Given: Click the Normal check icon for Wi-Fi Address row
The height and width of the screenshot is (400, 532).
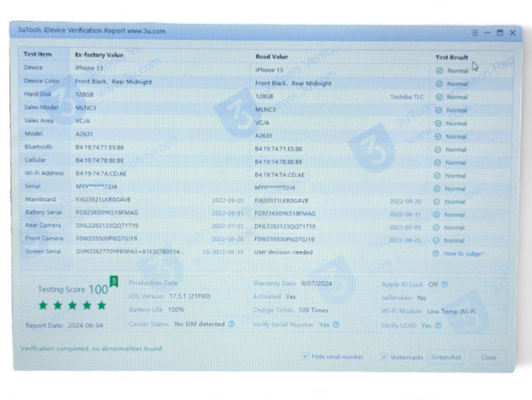Looking at the screenshot, I should (438, 176).
